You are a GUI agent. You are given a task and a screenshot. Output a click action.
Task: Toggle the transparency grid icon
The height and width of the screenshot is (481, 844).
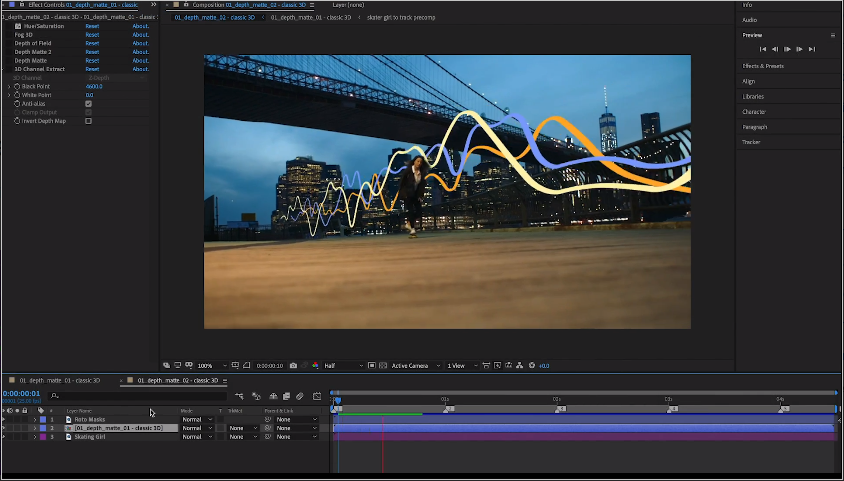coord(383,365)
